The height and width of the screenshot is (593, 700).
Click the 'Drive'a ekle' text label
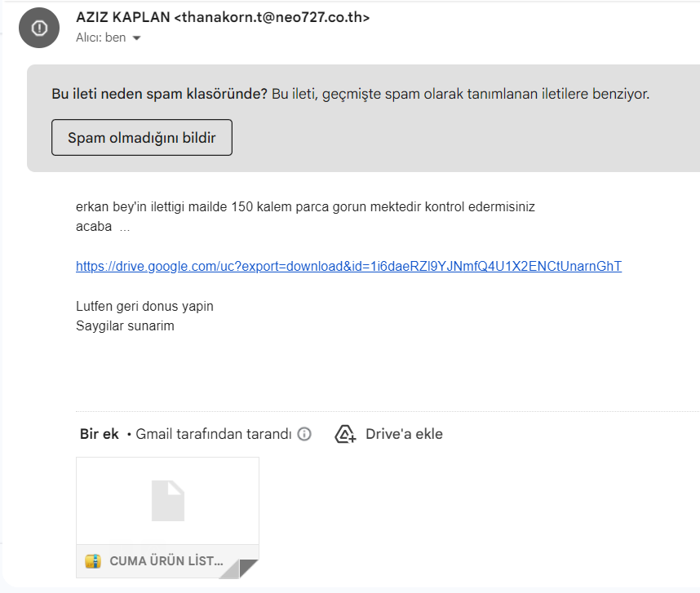coord(404,434)
